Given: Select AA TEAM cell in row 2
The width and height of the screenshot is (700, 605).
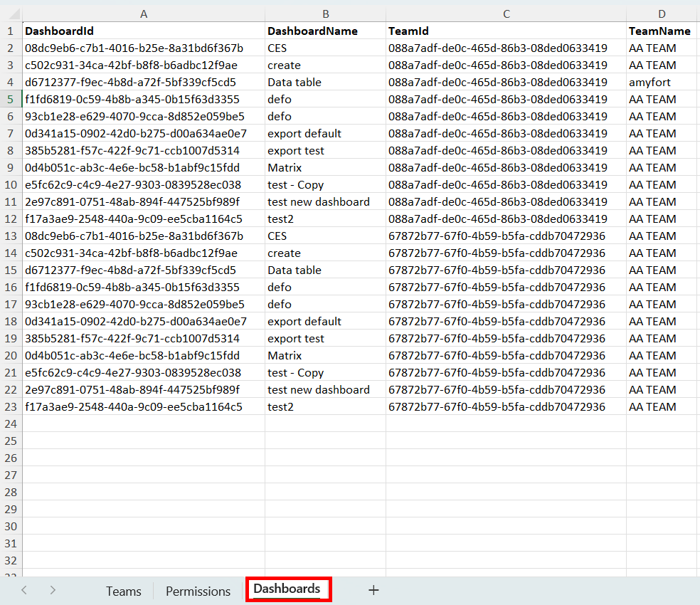Looking at the screenshot, I should point(662,48).
